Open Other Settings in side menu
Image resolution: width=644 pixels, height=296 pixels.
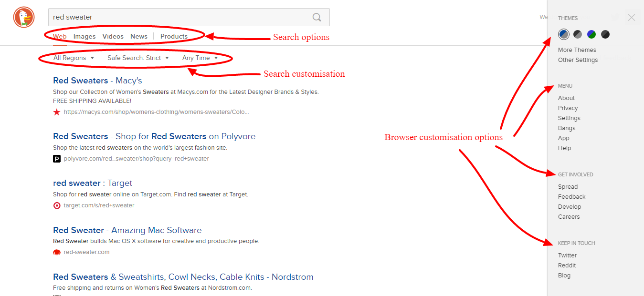(x=578, y=60)
